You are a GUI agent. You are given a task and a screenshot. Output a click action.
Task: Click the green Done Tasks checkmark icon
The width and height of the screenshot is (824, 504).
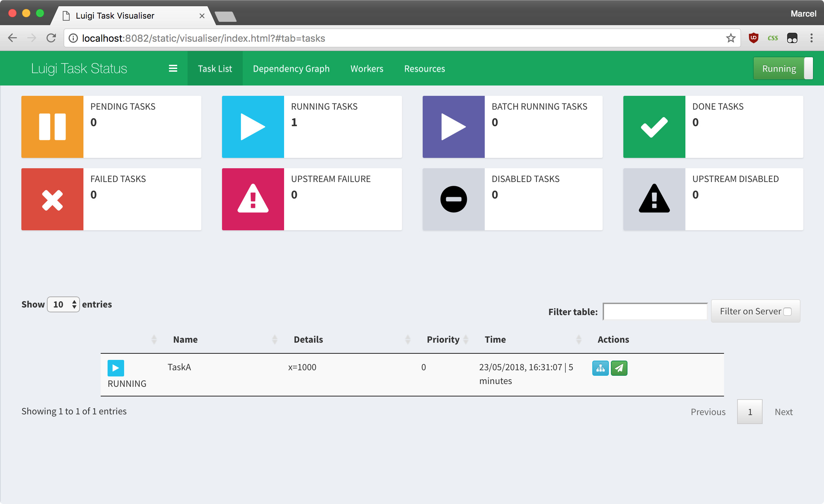click(x=654, y=127)
